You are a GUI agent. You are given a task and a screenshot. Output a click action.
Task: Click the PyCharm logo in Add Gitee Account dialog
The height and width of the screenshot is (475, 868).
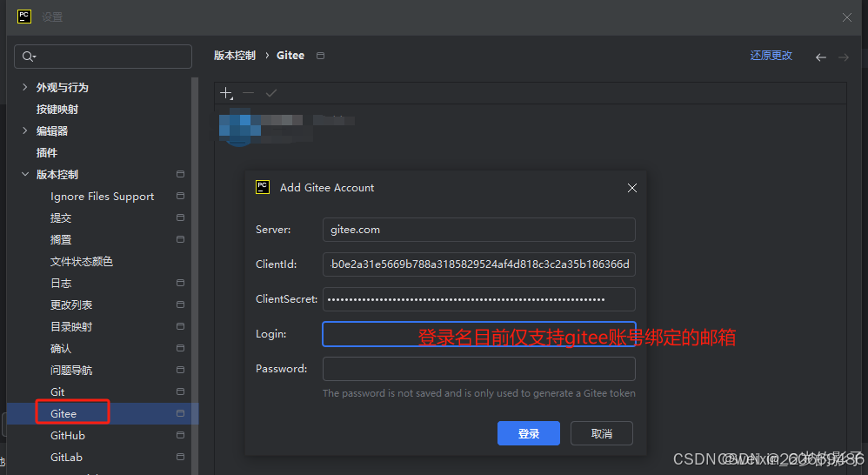point(263,187)
